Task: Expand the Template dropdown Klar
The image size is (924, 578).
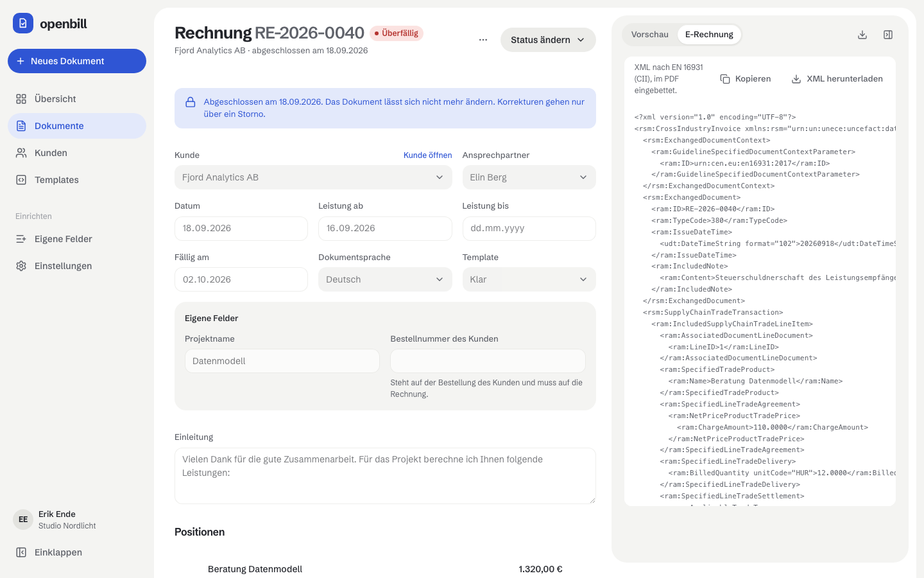Action: click(529, 279)
